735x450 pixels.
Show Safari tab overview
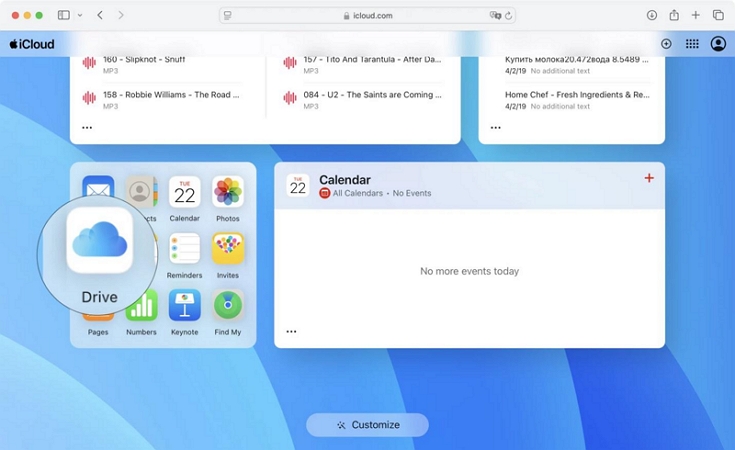[718, 15]
